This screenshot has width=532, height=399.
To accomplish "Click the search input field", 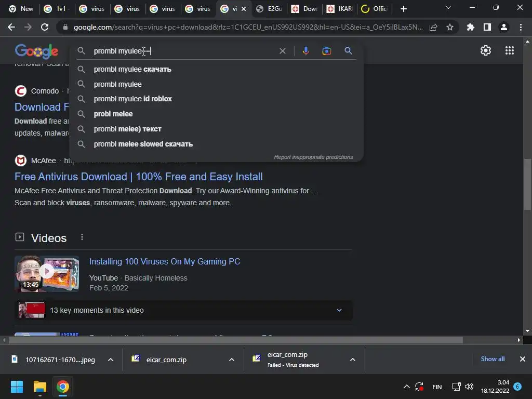I will coord(183,51).
